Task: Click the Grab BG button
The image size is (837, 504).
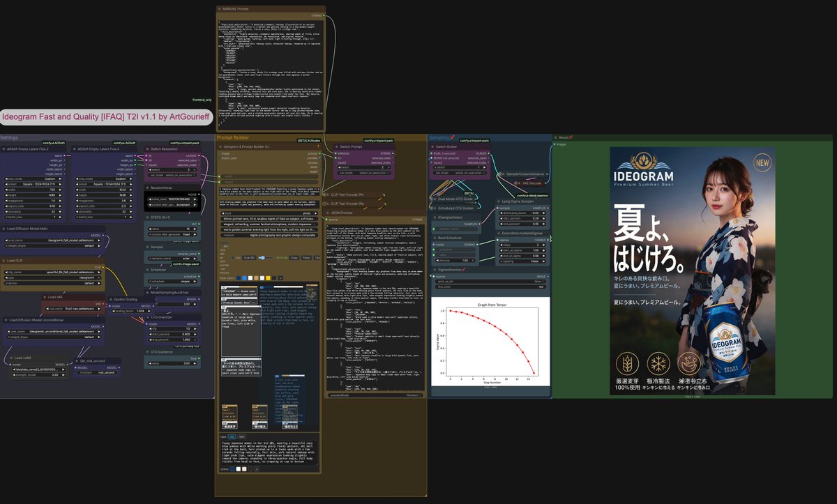Action: 249,258
